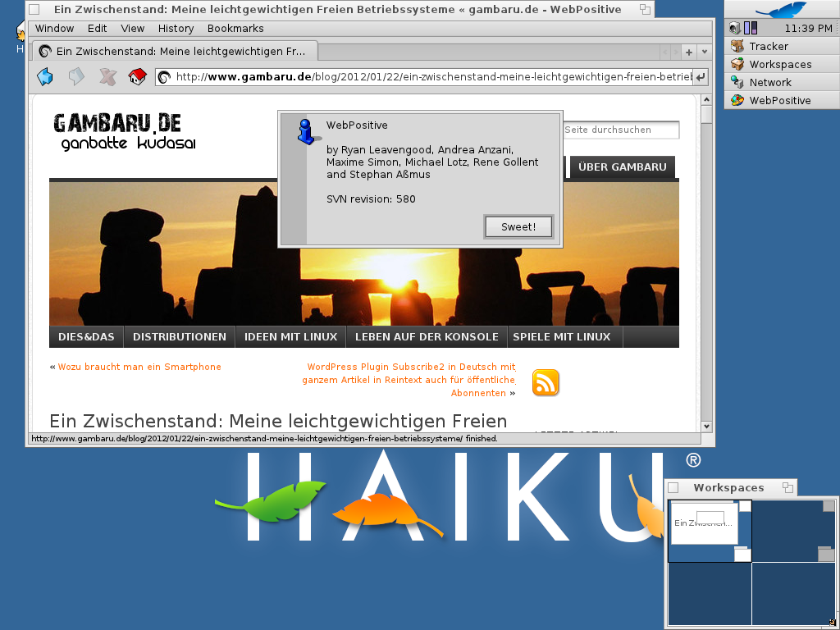Switch to the bottom-right workspace
840x630 pixels.
pyautogui.click(x=794, y=593)
